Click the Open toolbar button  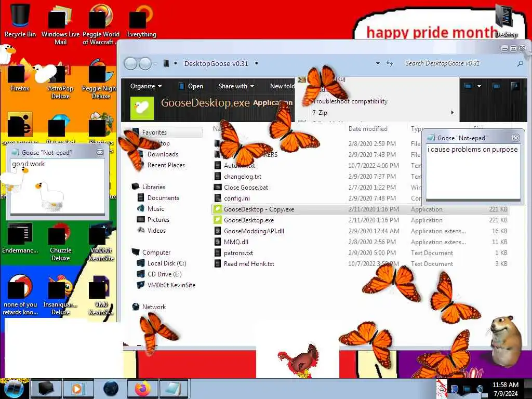click(191, 86)
